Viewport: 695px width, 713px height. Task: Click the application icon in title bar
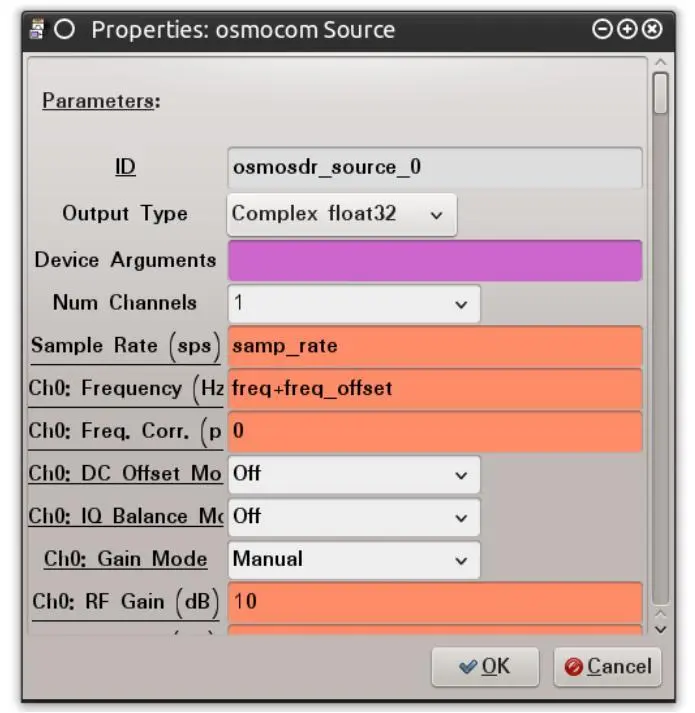coord(37,30)
